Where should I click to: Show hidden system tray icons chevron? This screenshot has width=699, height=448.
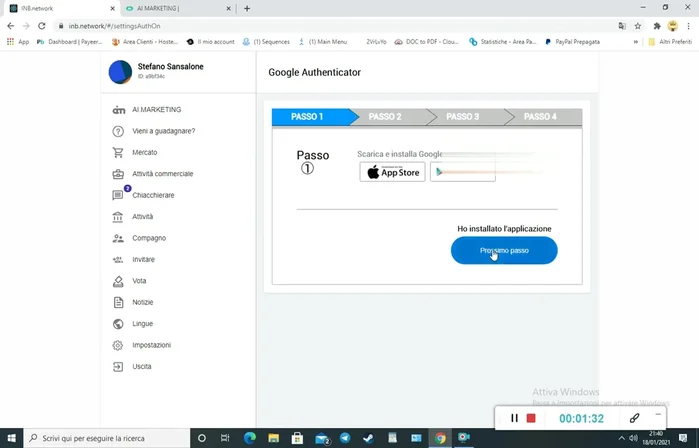(621, 438)
